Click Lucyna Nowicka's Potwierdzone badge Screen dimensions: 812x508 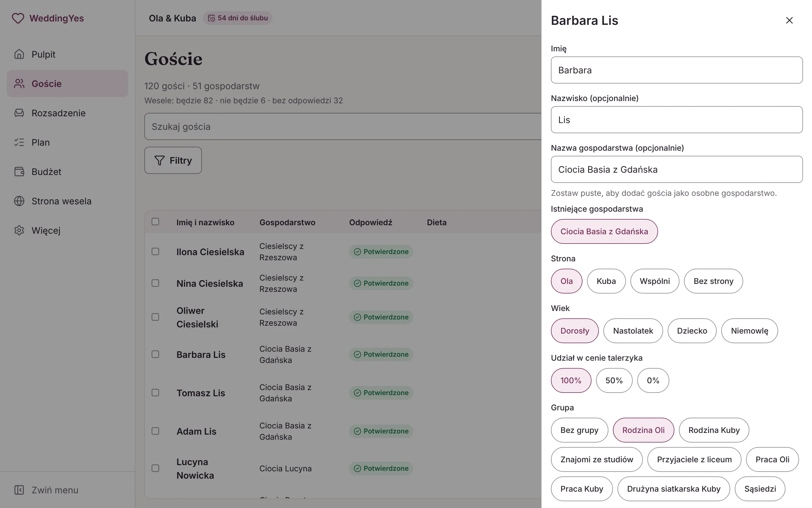(381, 468)
